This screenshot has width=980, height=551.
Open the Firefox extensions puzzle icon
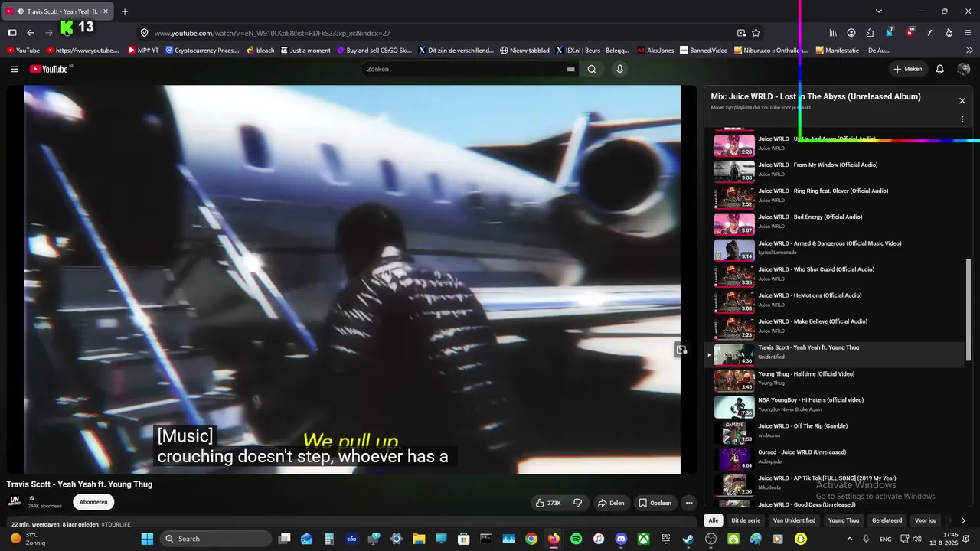pos(870,33)
